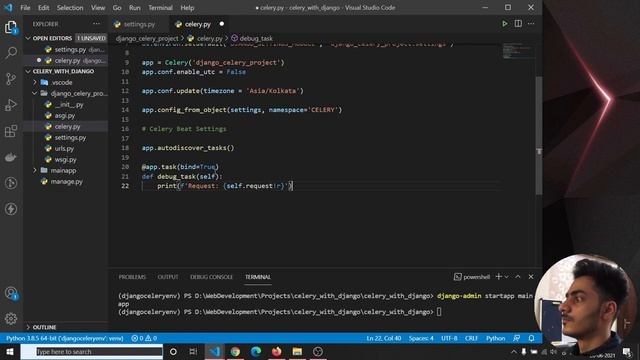Add a new terminal with plus icon

pos(498,277)
